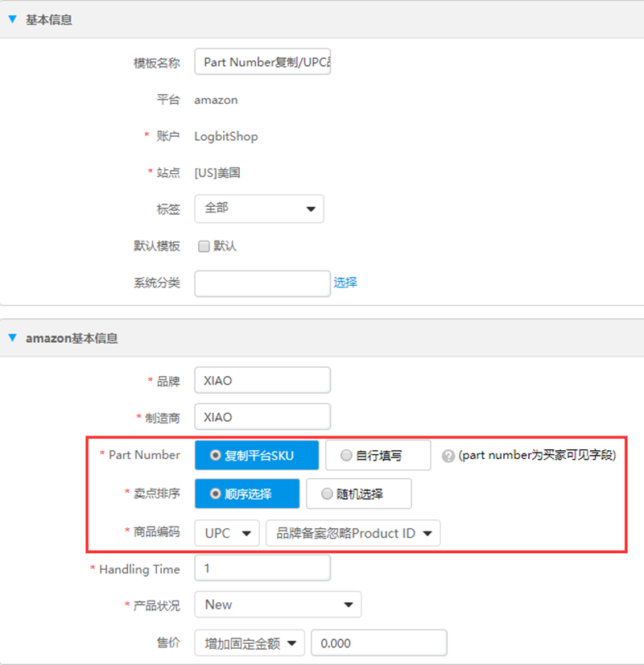Open the 增加固定金额 price dropdown

[249, 643]
